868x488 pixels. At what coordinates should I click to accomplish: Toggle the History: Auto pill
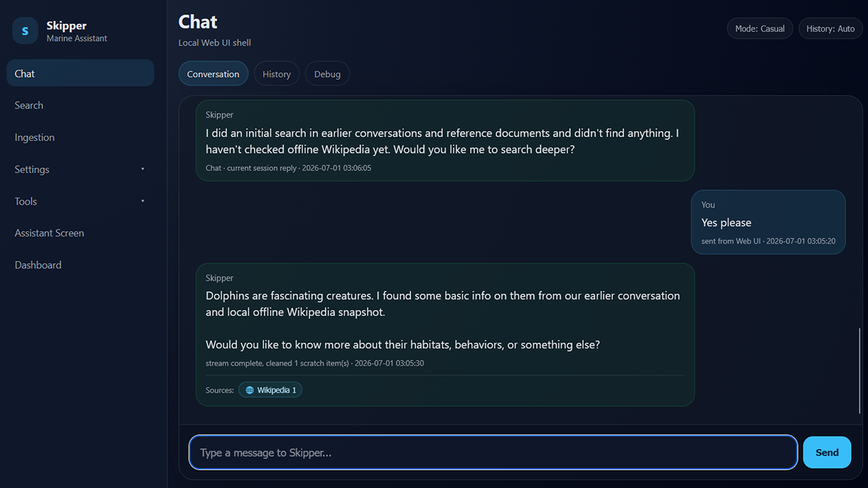pos(830,29)
